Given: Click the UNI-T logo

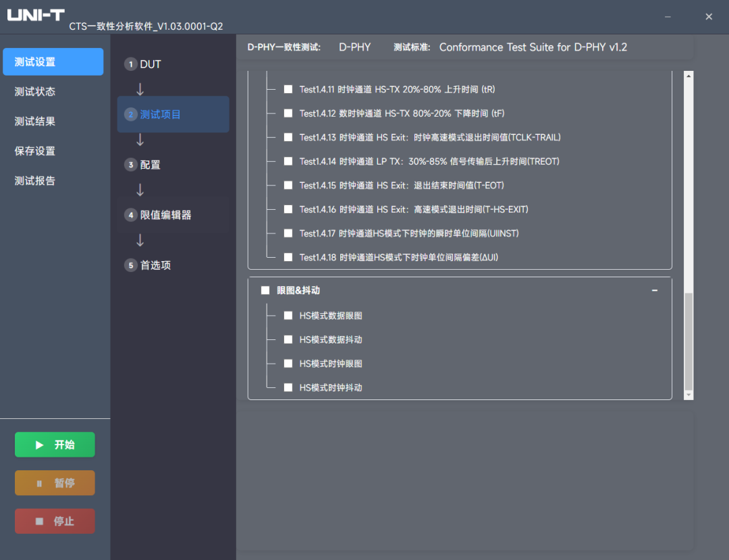Looking at the screenshot, I should coord(36,16).
